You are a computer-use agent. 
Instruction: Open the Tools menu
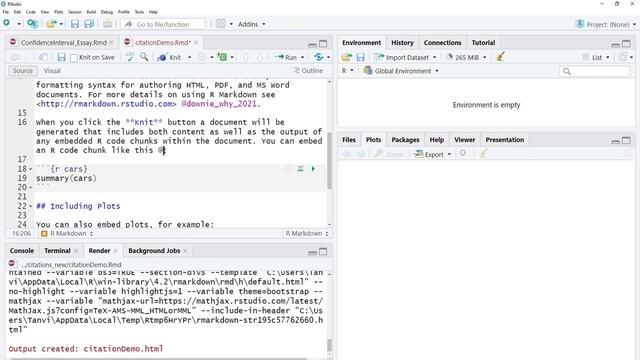point(139,12)
